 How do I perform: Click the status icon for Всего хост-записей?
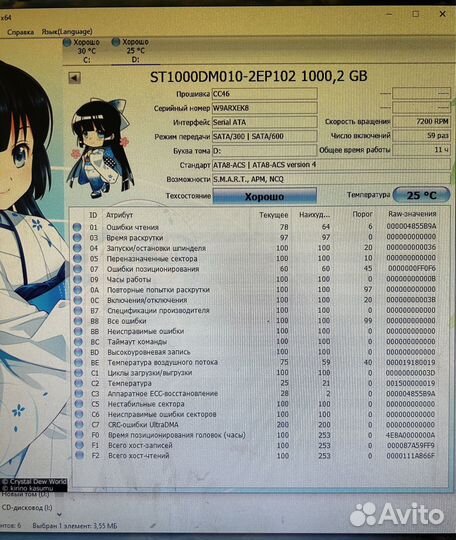pos(80,445)
